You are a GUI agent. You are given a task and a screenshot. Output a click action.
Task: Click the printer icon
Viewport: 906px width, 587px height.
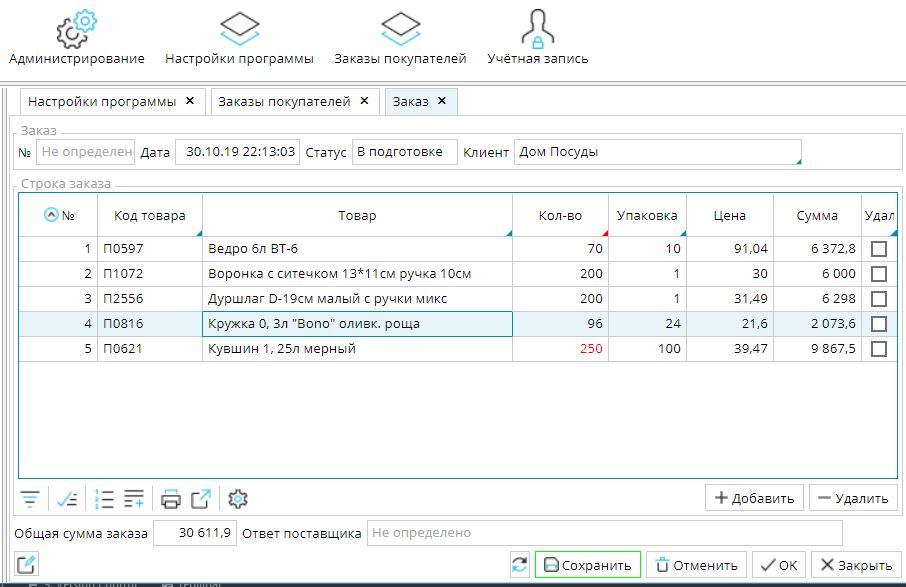170,499
